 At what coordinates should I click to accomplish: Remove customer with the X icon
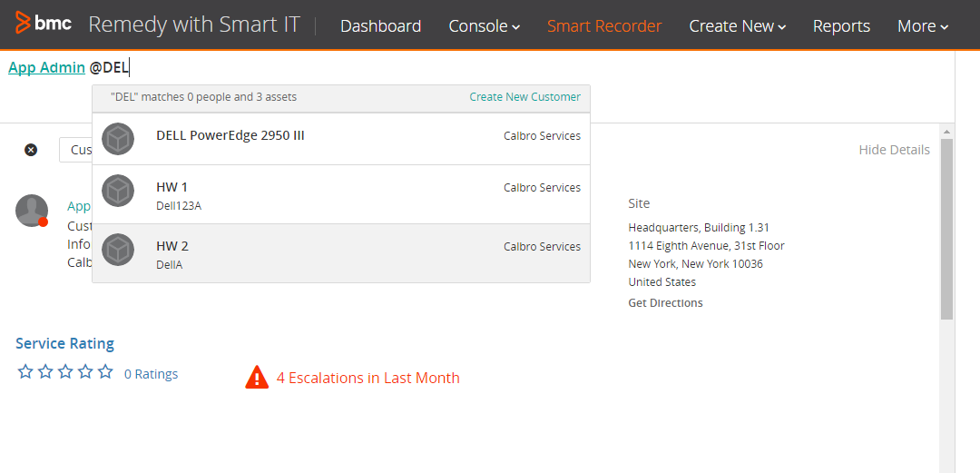(31, 150)
